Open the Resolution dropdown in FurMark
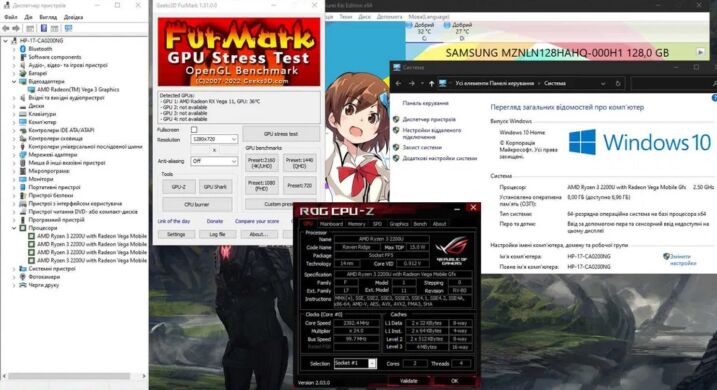 (x=214, y=139)
